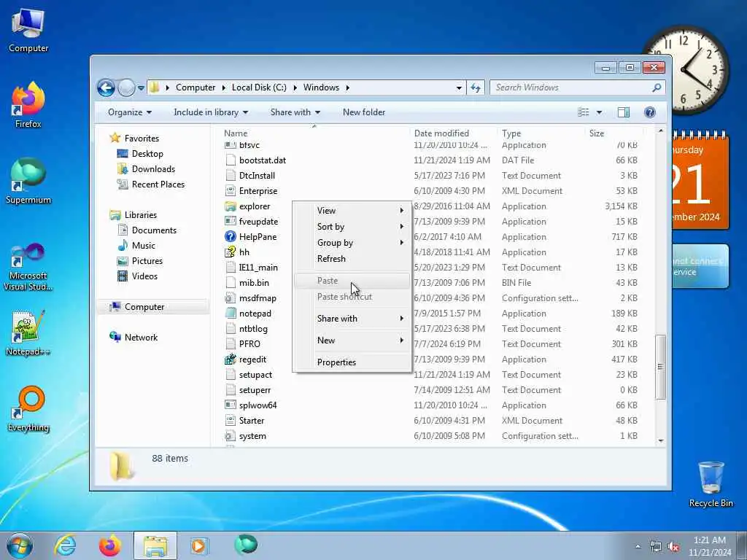Open the Recycle Bin on desktop
This screenshot has width=747, height=560.
pos(711,484)
